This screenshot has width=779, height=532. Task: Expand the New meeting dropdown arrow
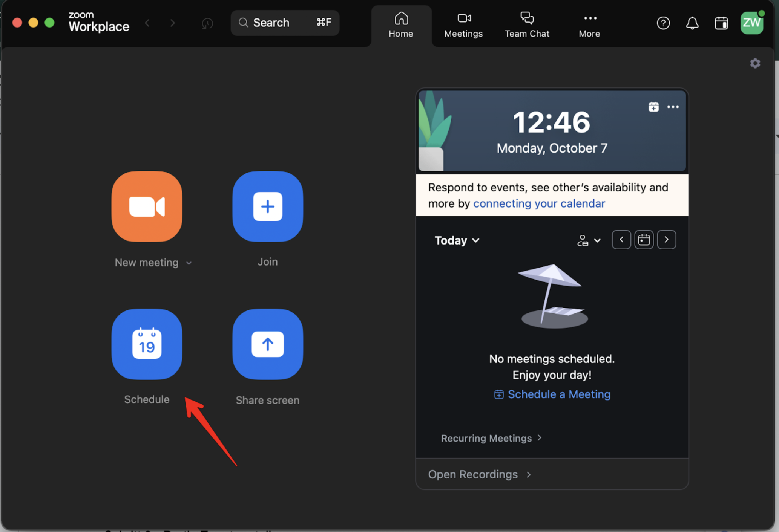(189, 263)
